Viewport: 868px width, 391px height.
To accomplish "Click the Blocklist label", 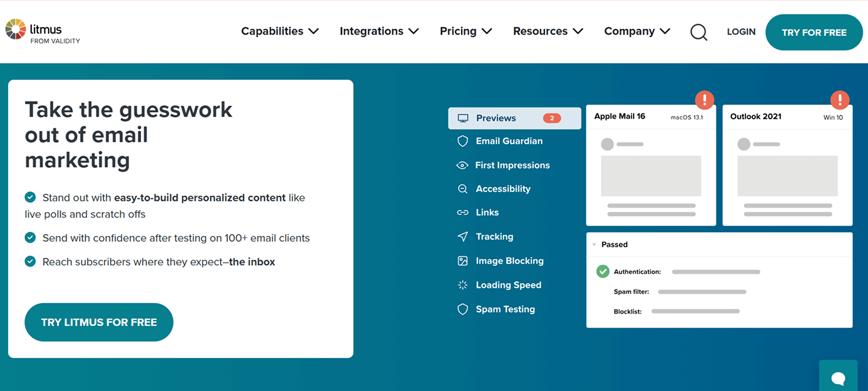I will 628,312.
